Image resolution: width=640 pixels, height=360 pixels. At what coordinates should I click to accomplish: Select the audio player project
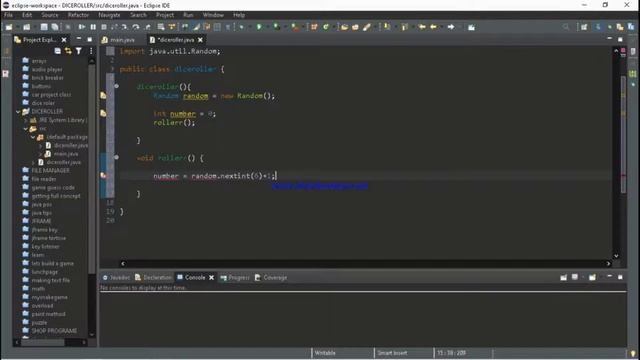pyautogui.click(x=47, y=69)
